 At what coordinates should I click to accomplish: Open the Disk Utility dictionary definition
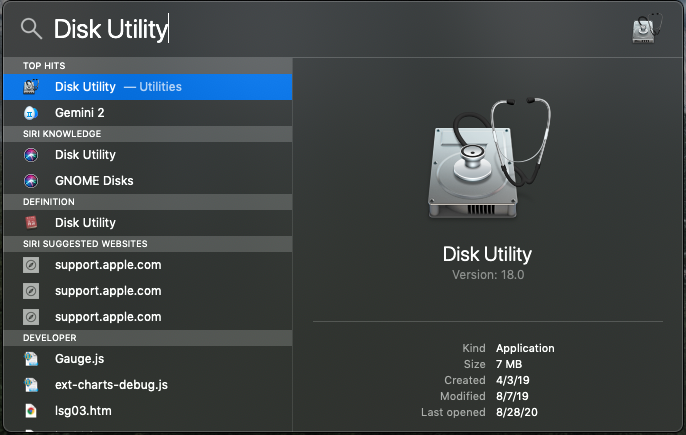coord(148,223)
